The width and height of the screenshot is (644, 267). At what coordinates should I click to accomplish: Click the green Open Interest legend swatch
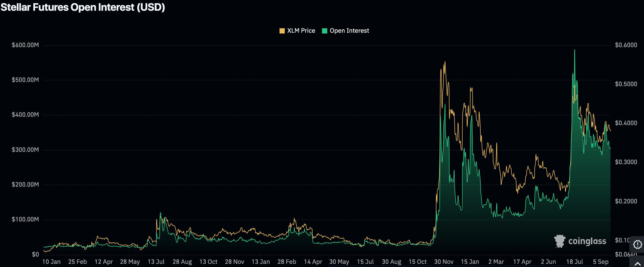coord(325,31)
